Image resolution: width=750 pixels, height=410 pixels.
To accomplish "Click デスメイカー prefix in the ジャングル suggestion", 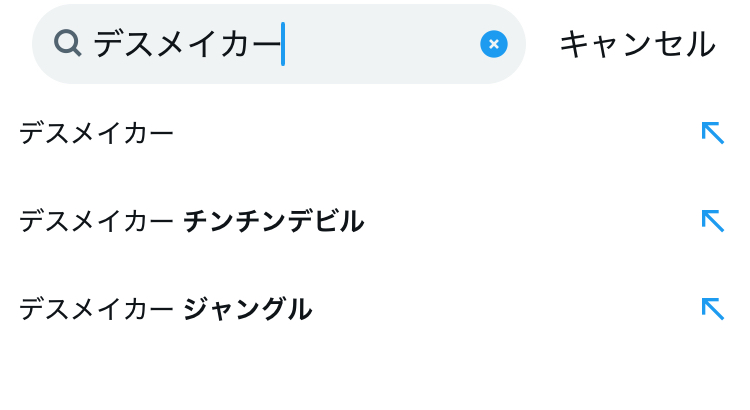I will (x=97, y=309).
